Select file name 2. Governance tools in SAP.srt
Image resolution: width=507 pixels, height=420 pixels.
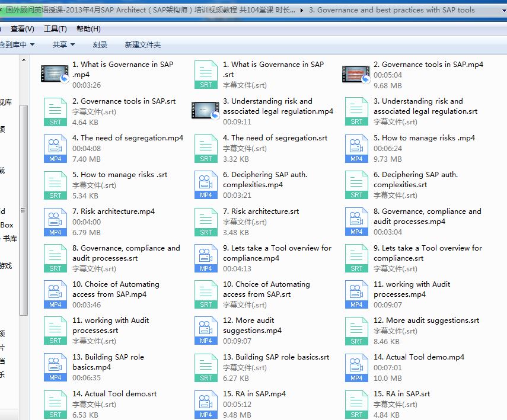(124, 101)
